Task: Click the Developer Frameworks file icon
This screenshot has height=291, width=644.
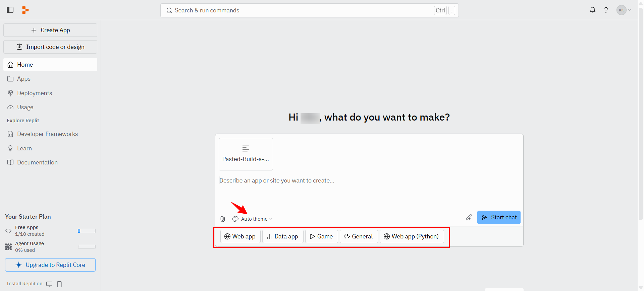Action: point(10,134)
